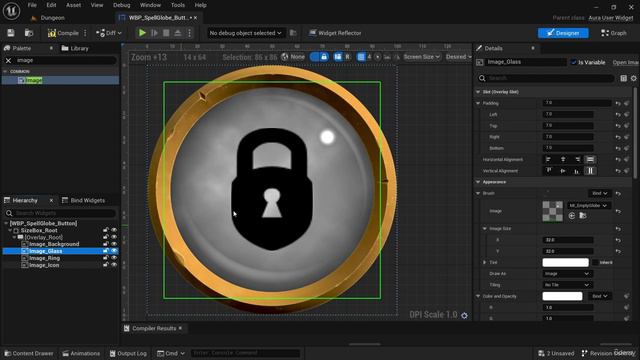Viewport: 640px width, 360px height.
Task: Click the Compile button
Action: coord(63,33)
